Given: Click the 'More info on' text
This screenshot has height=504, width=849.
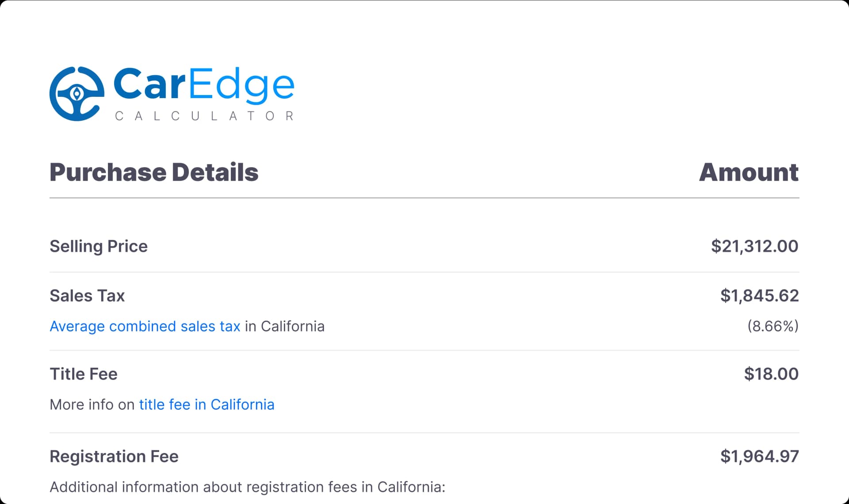Looking at the screenshot, I should pyautogui.click(x=92, y=405).
